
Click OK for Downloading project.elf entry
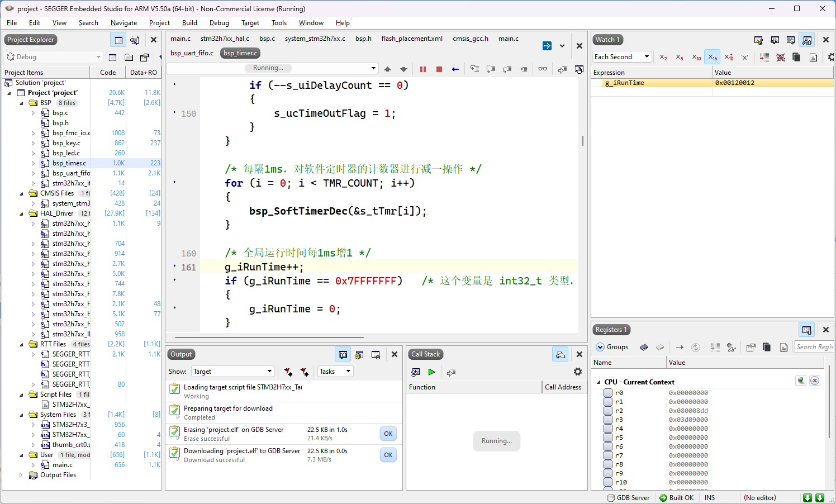click(x=388, y=455)
